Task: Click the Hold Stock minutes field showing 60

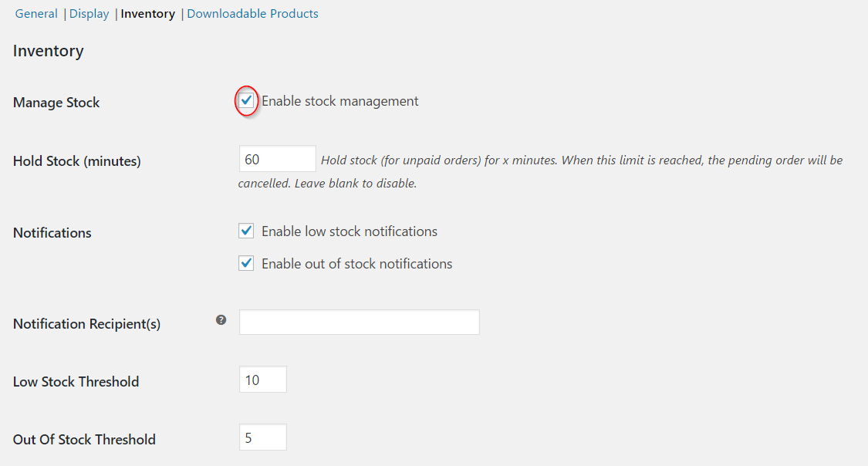Action: 277,160
